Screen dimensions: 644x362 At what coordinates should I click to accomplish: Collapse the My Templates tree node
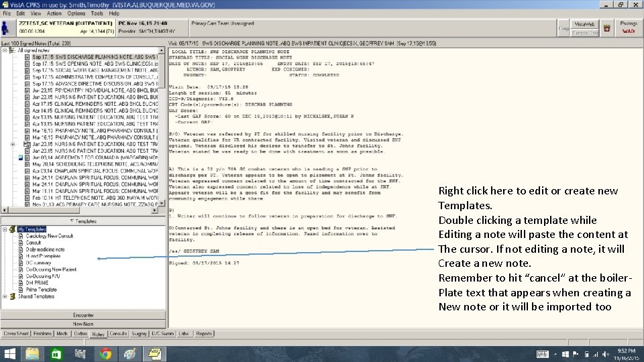pos(5,229)
